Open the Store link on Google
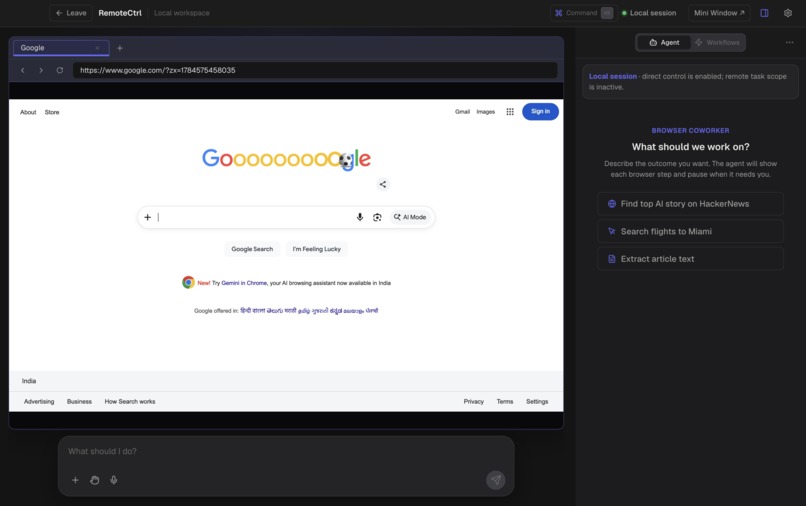Viewport: 806px width, 506px height. 52,112
